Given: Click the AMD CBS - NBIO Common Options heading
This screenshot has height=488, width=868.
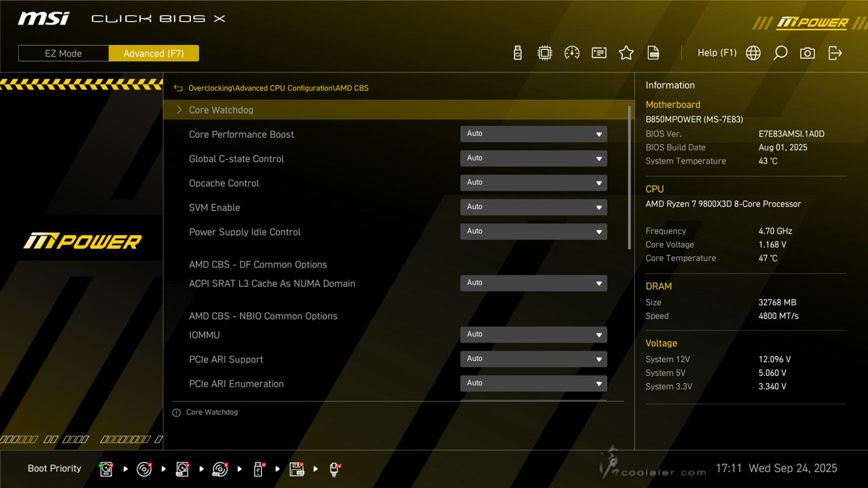Looking at the screenshot, I should coord(263,316).
